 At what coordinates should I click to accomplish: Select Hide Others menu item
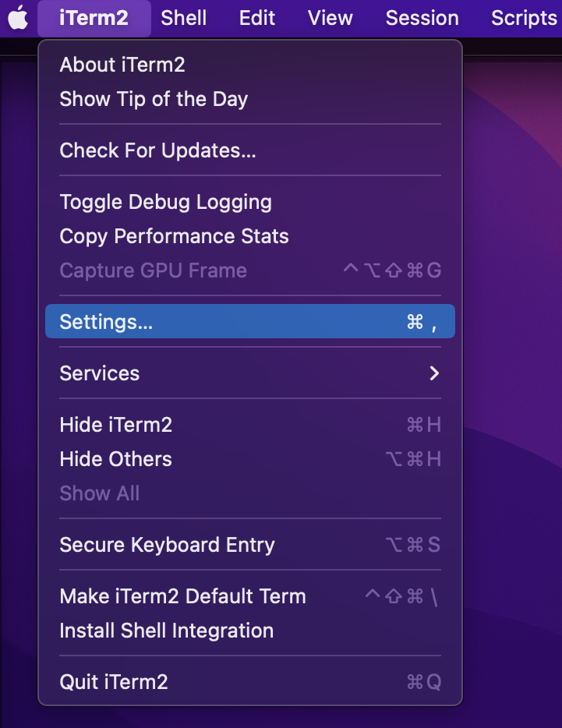click(250, 459)
